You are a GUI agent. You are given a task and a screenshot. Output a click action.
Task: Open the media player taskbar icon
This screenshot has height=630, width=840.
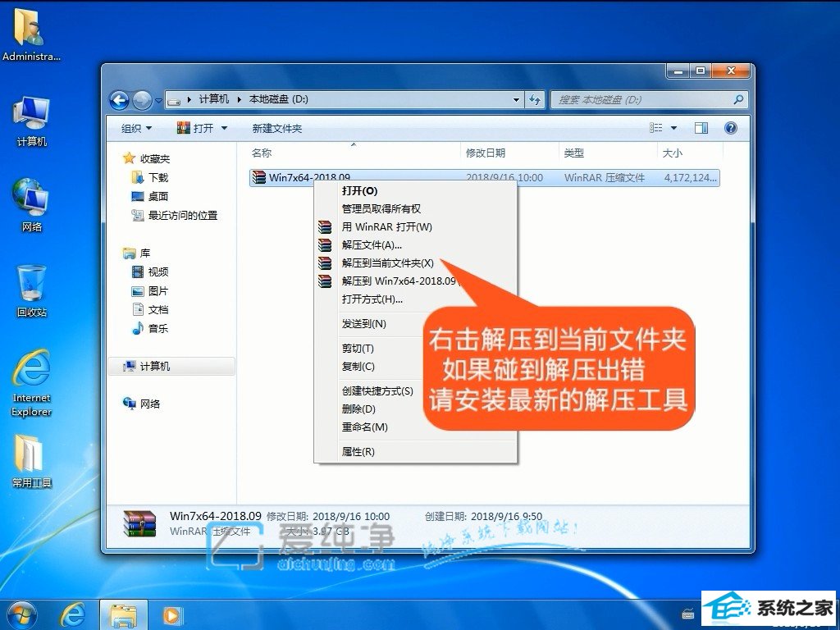pos(172,614)
